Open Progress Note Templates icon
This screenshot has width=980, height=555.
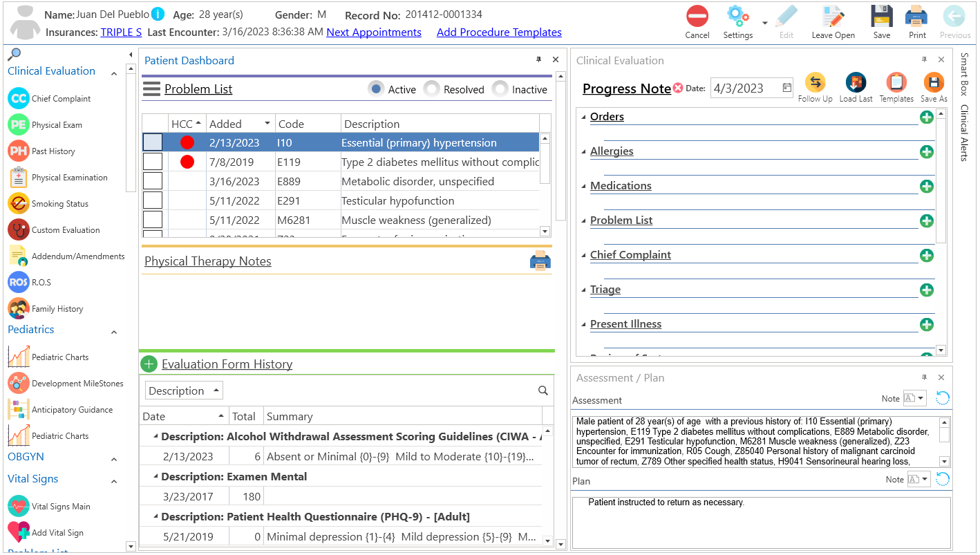click(896, 83)
